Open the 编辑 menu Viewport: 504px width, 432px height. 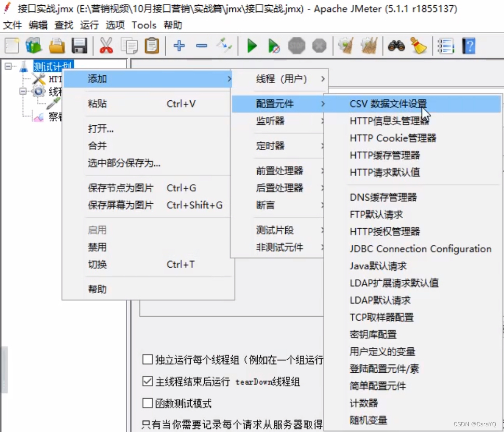click(x=38, y=25)
